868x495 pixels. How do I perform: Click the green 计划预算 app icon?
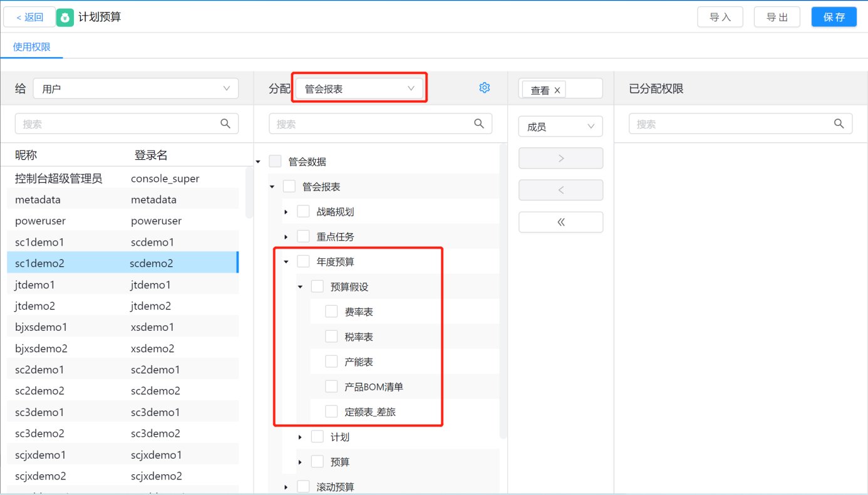click(65, 18)
